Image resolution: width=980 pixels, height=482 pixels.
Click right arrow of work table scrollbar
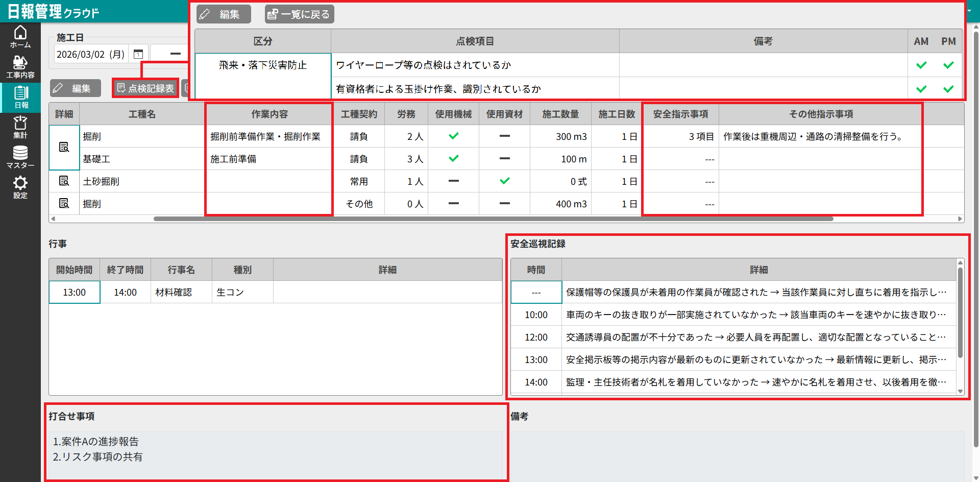point(960,219)
